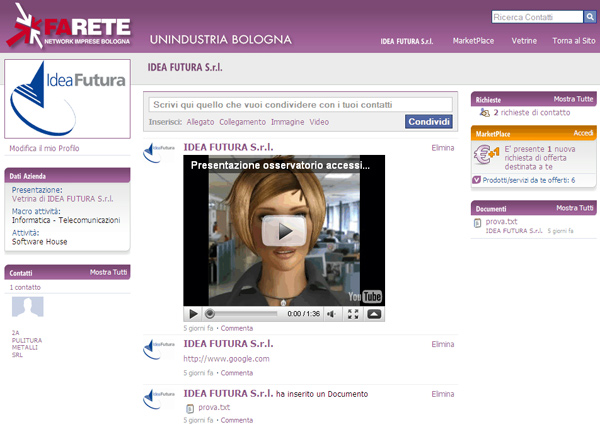Enter fullscreen with the video expand icon
600x427 pixels.
[353, 314]
